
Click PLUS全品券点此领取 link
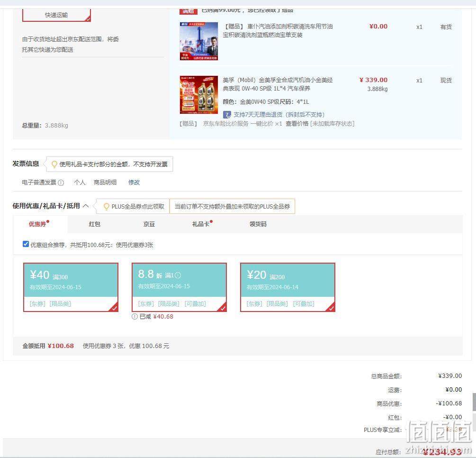click(x=138, y=207)
